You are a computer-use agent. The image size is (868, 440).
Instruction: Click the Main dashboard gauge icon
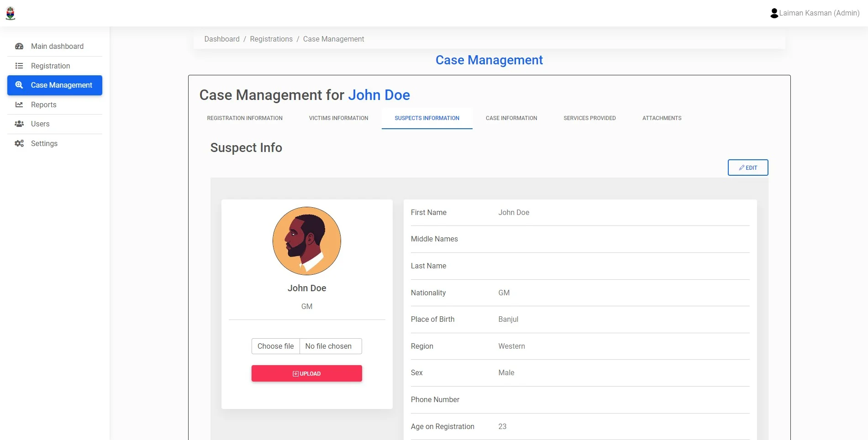[19, 46]
